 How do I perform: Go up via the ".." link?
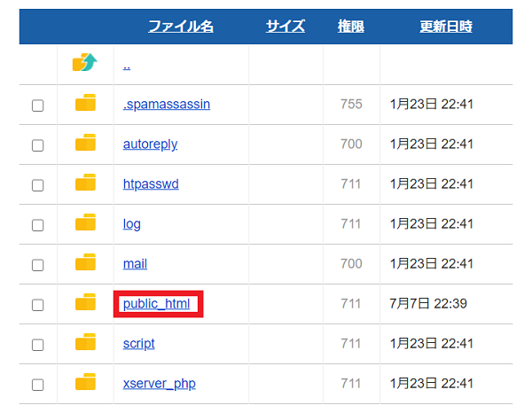[x=127, y=66]
